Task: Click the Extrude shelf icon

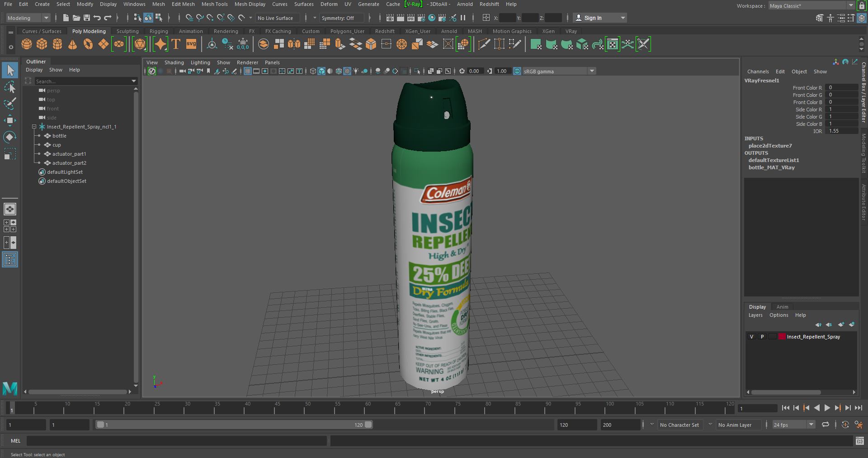Action: coord(340,44)
